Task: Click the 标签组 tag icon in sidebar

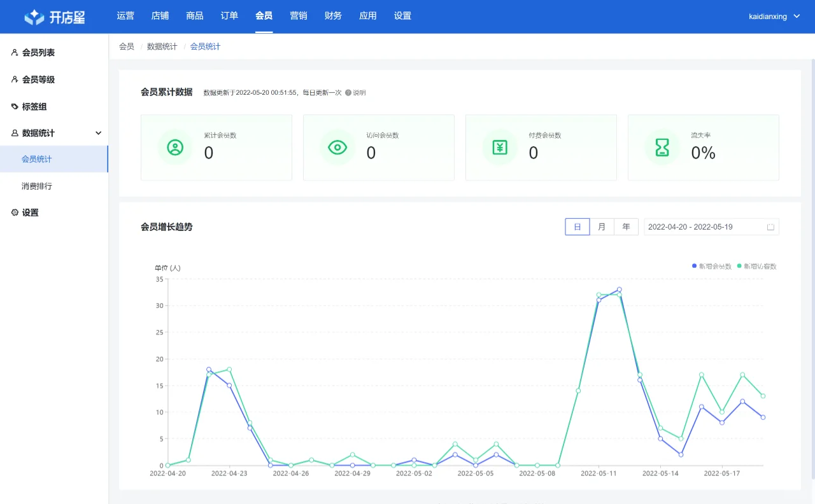Action: click(x=13, y=106)
